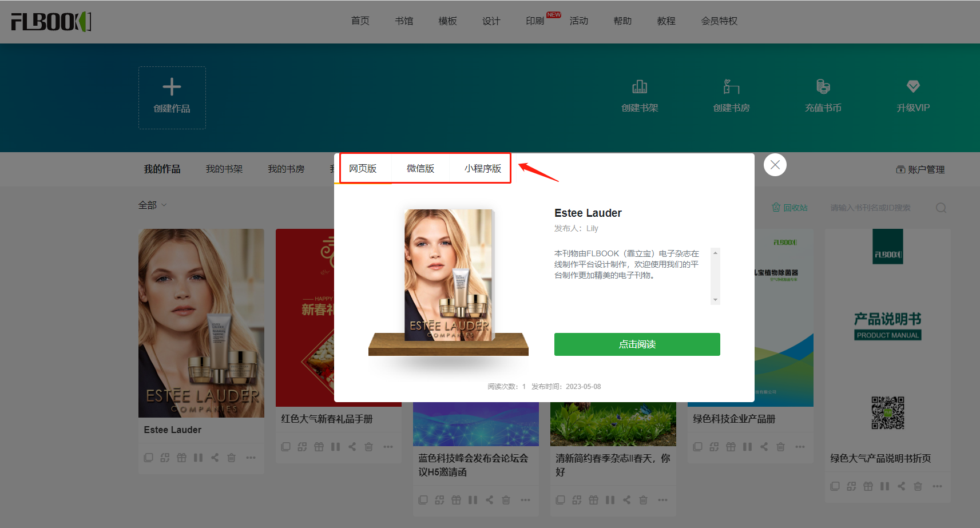Select the 我的书房 tab

pyautogui.click(x=286, y=169)
